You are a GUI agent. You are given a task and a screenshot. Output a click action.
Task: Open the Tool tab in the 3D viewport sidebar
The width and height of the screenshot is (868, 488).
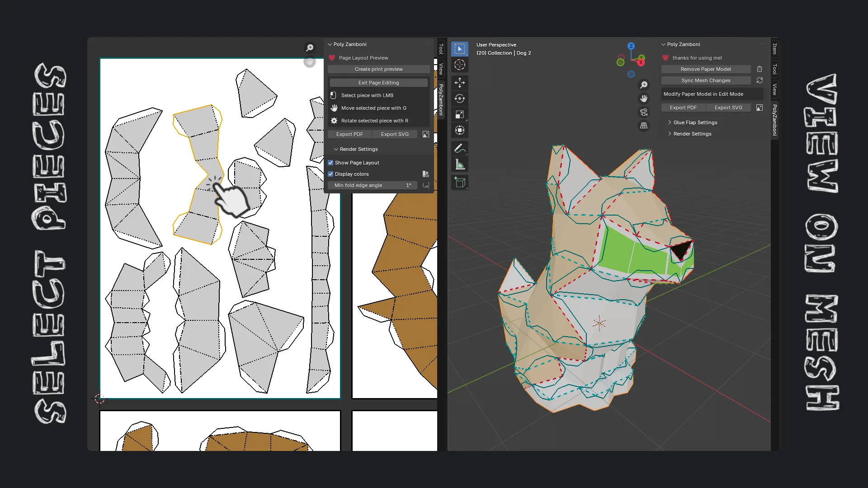point(774,69)
